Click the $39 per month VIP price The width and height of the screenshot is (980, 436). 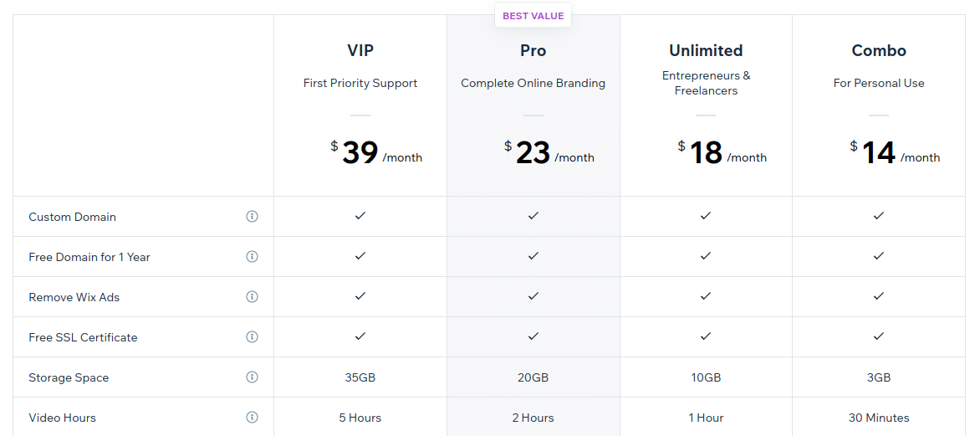tap(376, 153)
